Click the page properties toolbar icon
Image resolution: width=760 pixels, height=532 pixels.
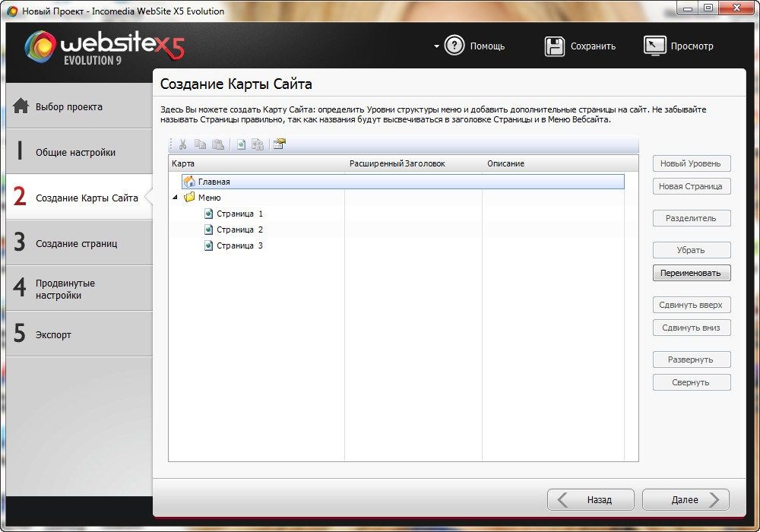click(279, 144)
